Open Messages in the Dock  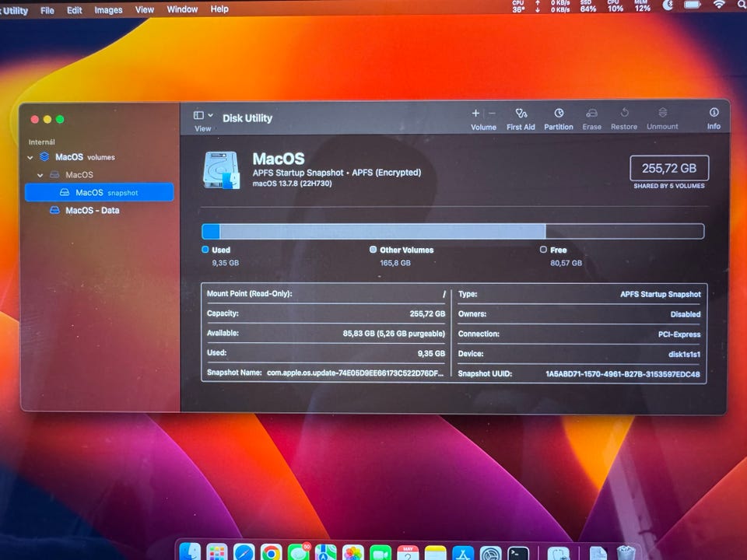298,552
